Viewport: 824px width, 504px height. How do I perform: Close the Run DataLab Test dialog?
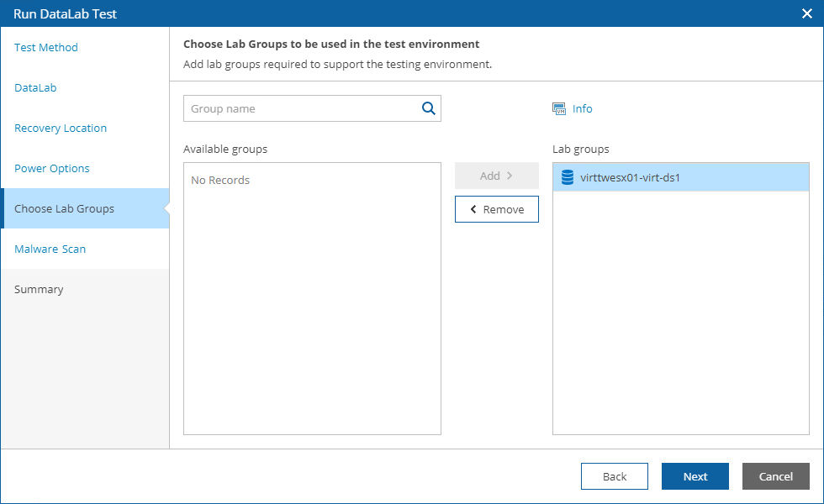point(809,13)
